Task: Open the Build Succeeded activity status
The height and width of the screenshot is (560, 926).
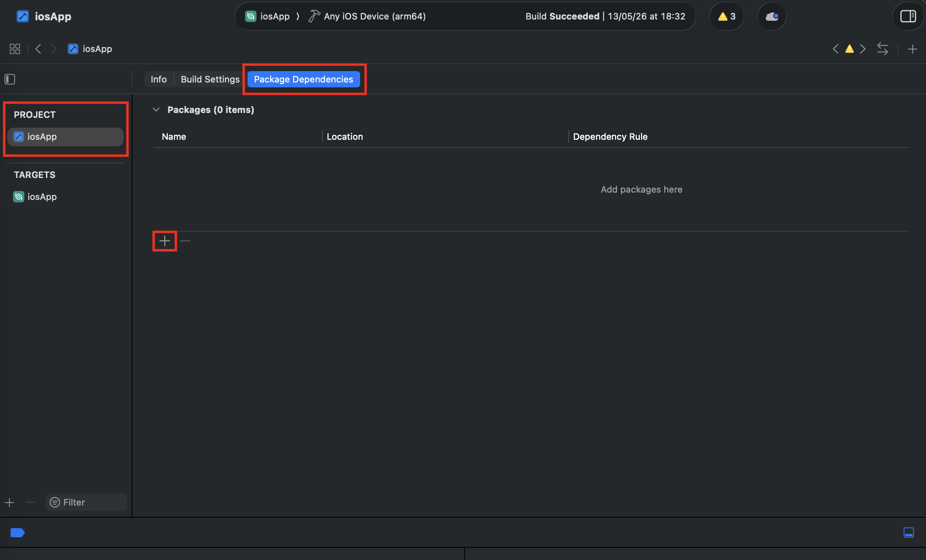Action: (x=605, y=16)
